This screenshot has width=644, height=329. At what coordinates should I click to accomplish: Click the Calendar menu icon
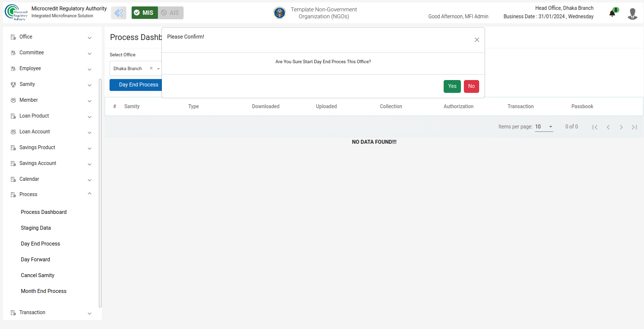click(13, 179)
